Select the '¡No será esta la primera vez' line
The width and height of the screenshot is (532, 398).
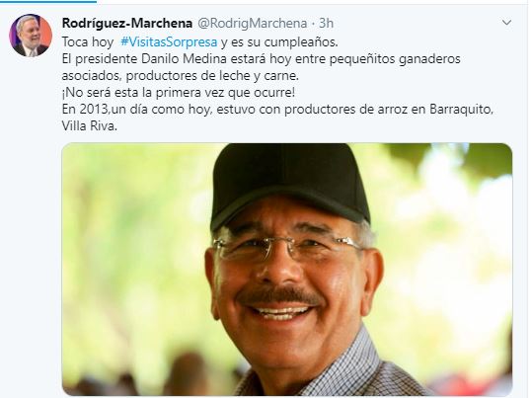tap(179, 93)
